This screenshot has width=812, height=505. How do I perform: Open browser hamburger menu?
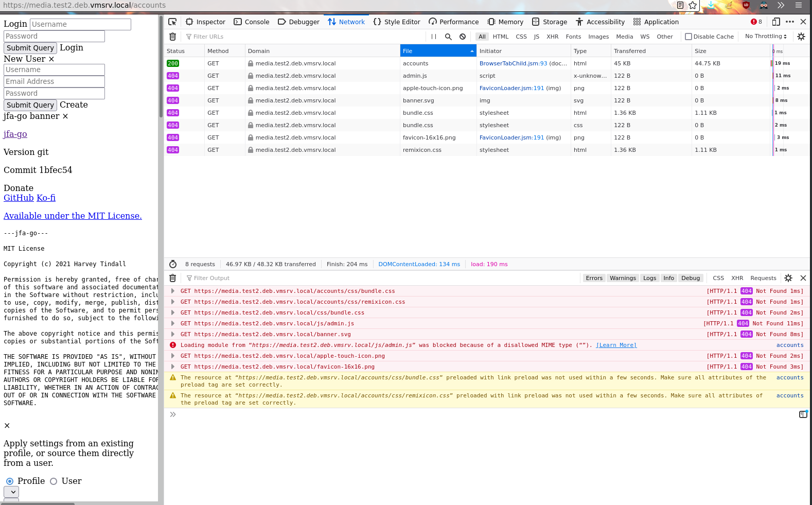pyautogui.click(x=799, y=5)
